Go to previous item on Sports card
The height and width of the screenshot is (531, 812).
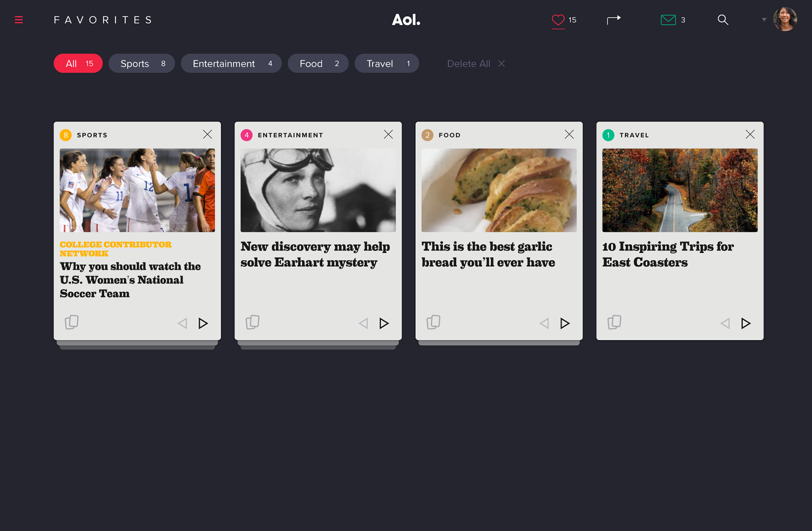point(182,323)
